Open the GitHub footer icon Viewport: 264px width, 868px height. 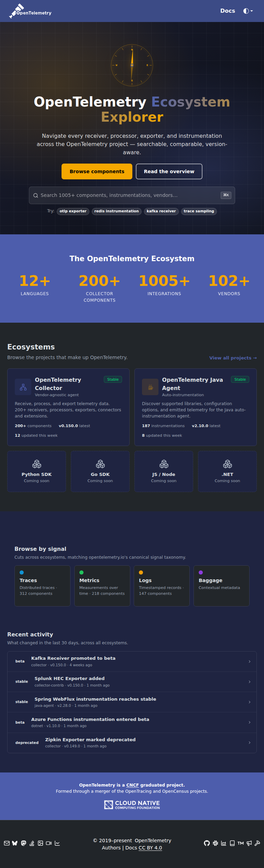point(207,843)
